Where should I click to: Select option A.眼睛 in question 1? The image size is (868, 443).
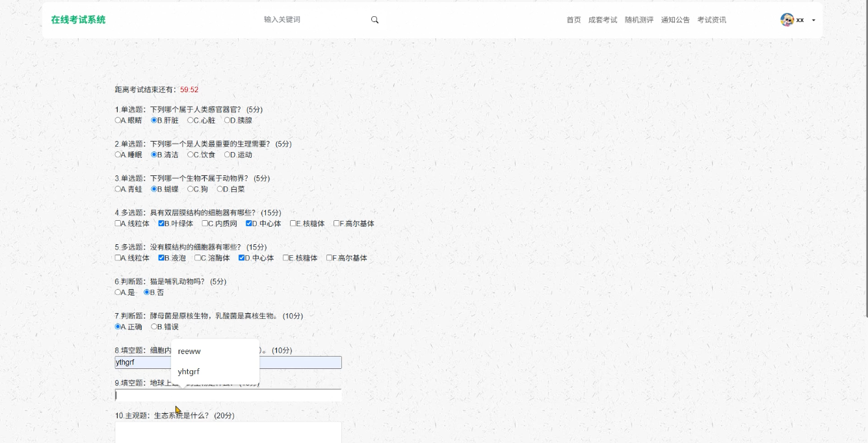click(x=118, y=120)
